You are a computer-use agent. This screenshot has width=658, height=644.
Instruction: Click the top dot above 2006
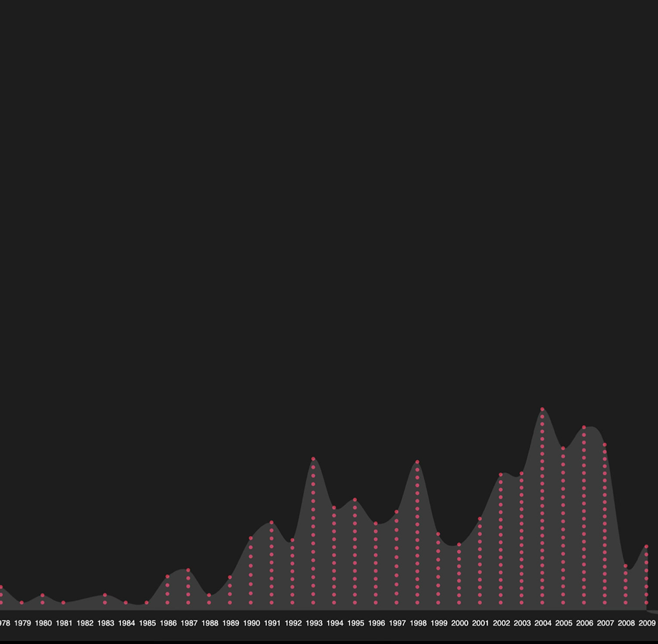(x=584, y=427)
